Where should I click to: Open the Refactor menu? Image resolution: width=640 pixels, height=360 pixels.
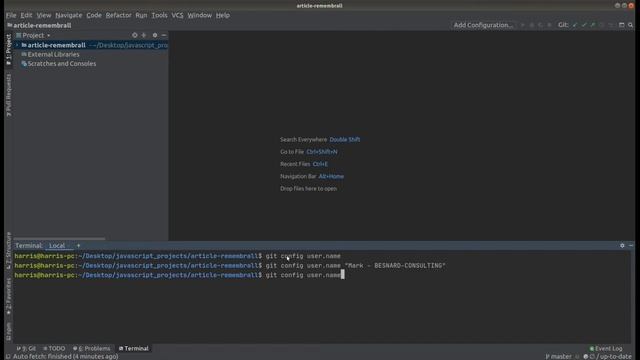tap(118, 15)
